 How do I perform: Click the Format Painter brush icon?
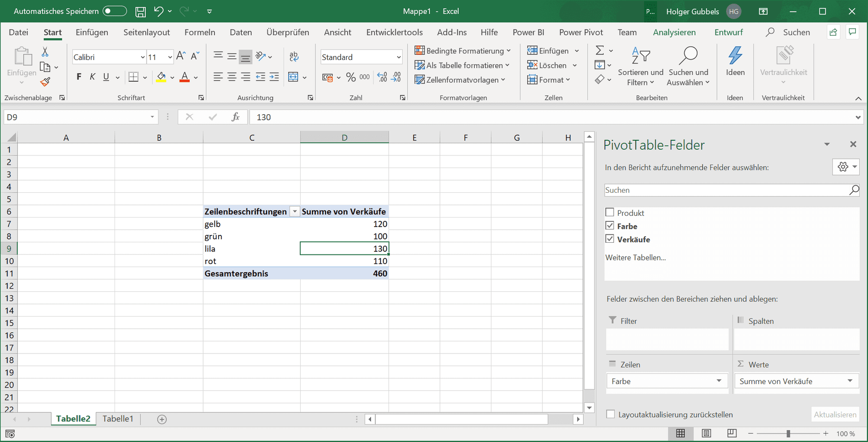coord(45,82)
